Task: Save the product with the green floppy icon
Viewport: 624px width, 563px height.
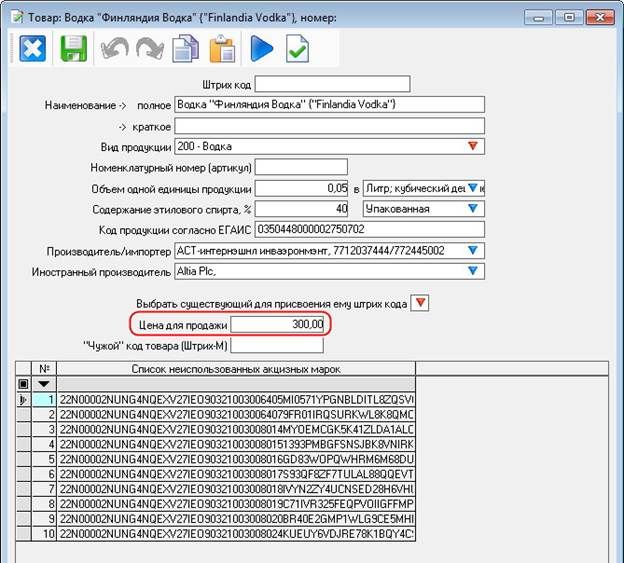Action: click(74, 49)
